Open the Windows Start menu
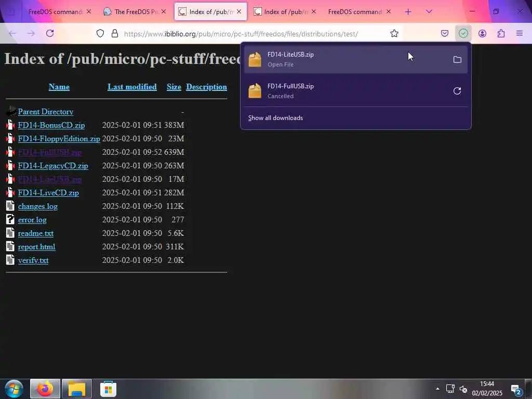The image size is (532, 399). [14, 389]
